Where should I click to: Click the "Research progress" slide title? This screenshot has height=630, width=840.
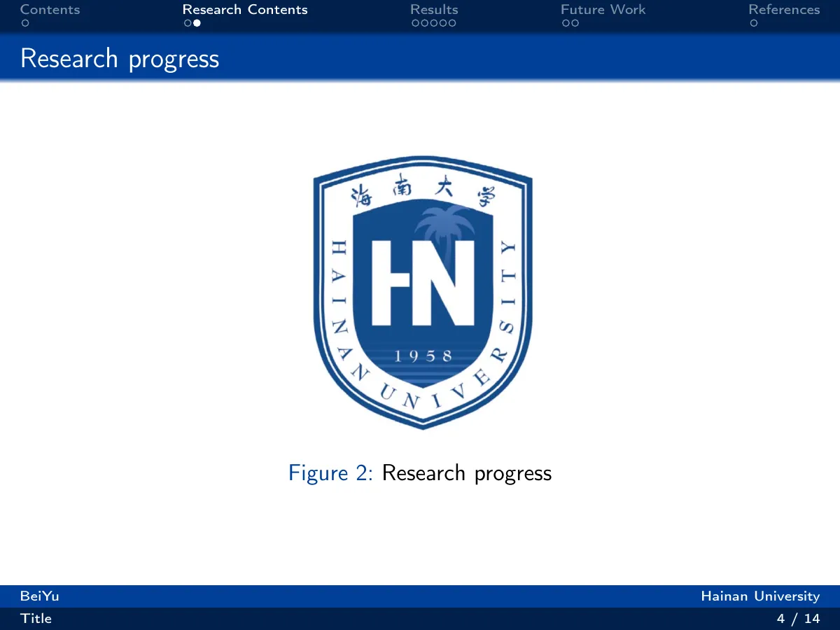[x=120, y=59]
